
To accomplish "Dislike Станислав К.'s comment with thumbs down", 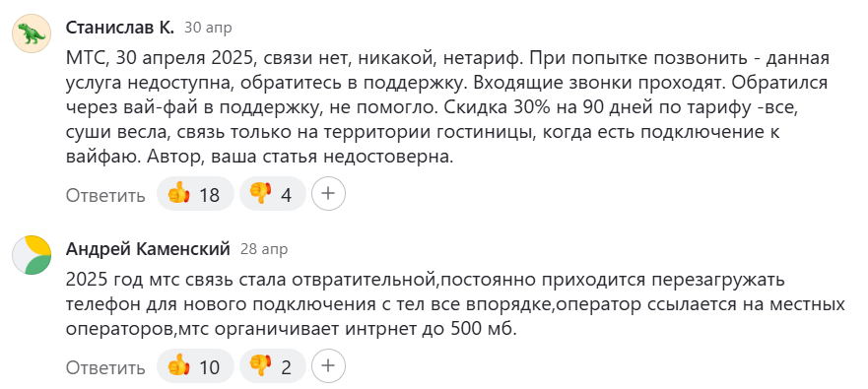I will (x=273, y=194).
